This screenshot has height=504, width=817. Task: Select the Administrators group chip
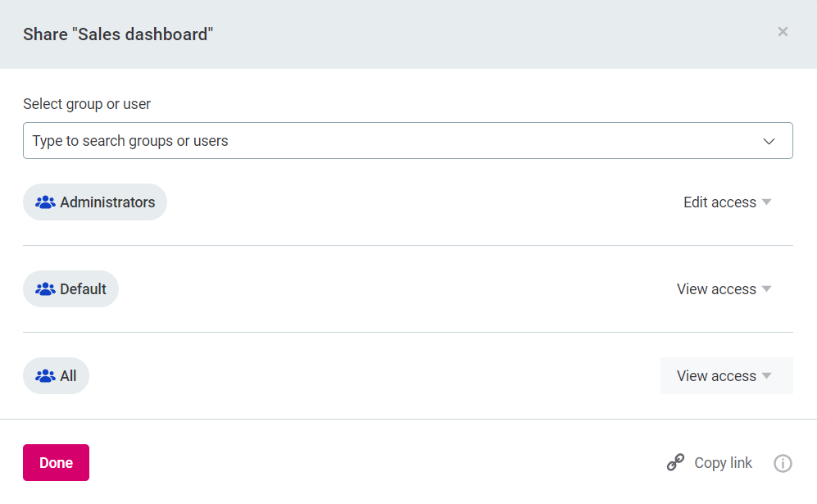pyautogui.click(x=94, y=202)
